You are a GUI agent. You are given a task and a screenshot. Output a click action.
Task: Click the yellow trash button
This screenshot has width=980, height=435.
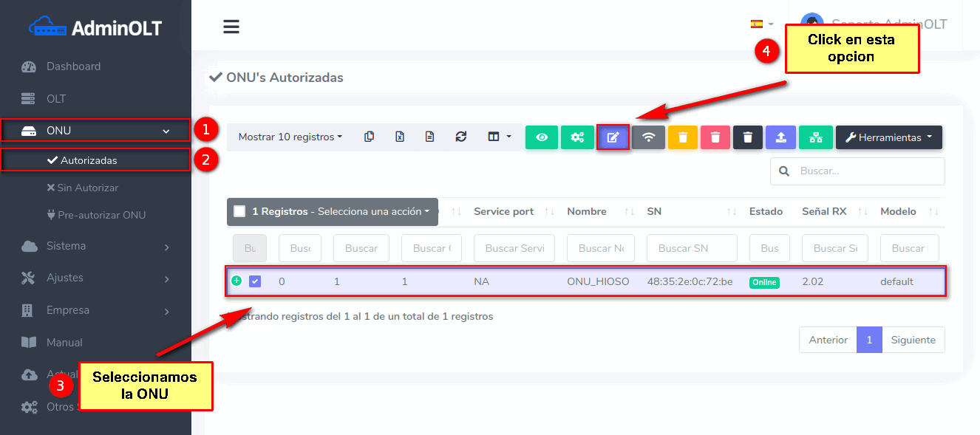(683, 137)
